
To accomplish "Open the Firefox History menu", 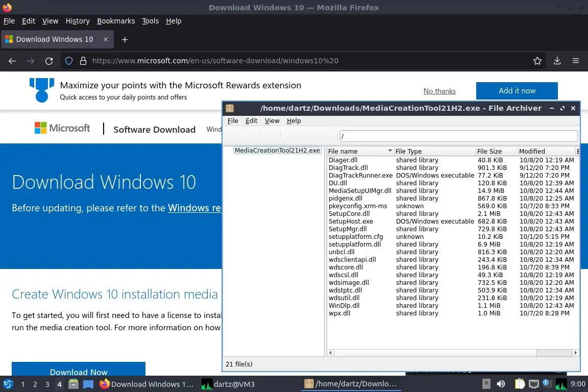I will point(78,21).
